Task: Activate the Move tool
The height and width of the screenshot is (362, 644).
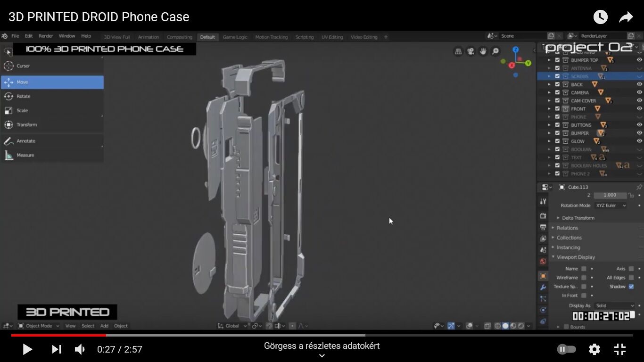Action: (52, 82)
